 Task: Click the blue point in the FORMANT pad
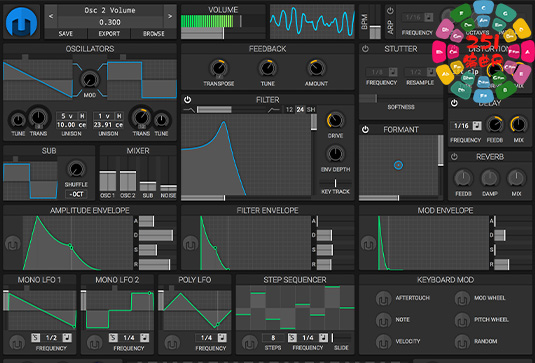[398, 165]
